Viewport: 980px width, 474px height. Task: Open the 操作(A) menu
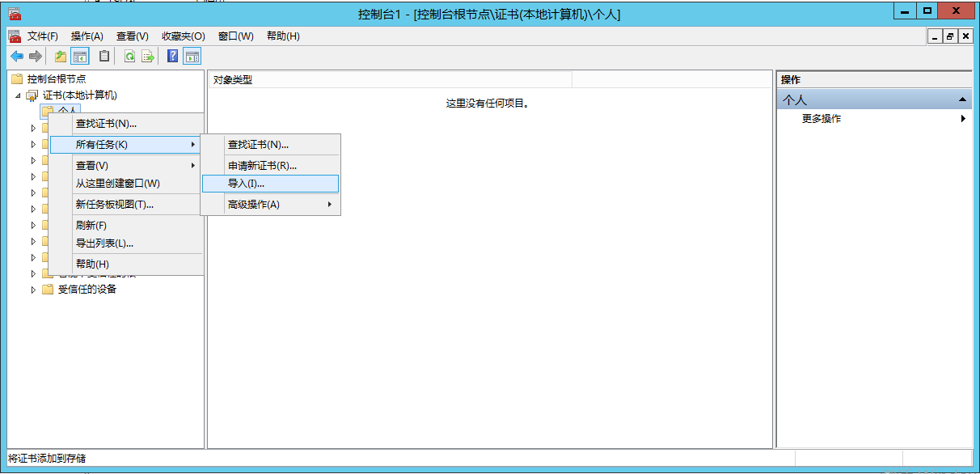[x=87, y=36]
